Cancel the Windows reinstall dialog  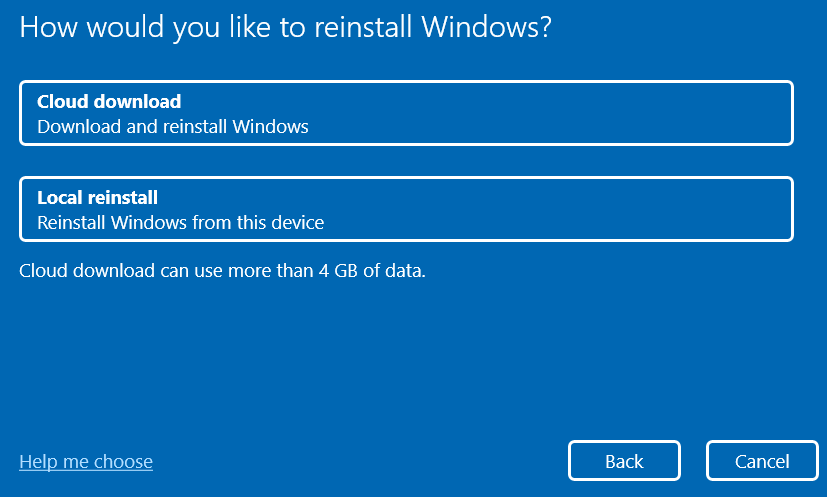762,461
